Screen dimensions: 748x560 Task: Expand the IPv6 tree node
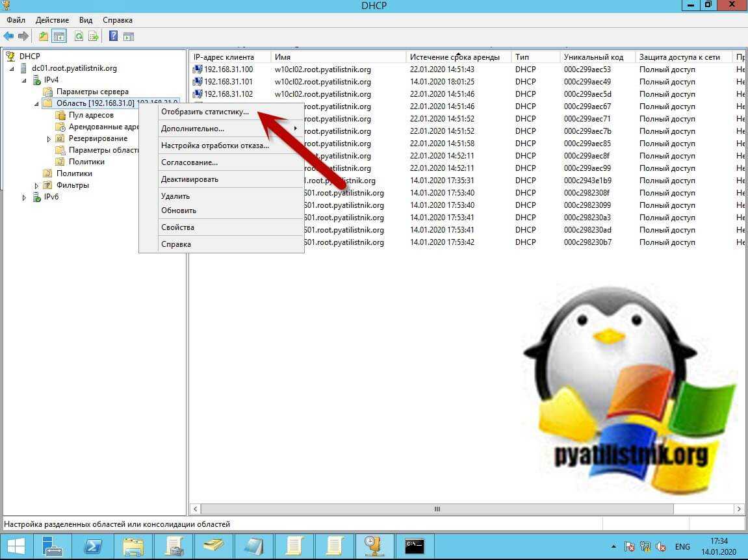pyautogui.click(x=25, y=197)
